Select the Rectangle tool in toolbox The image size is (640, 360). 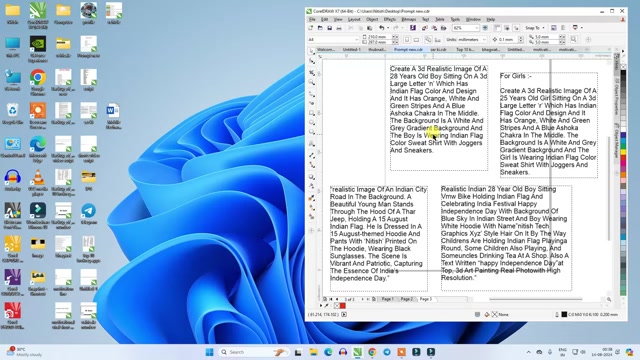point(312,113)
